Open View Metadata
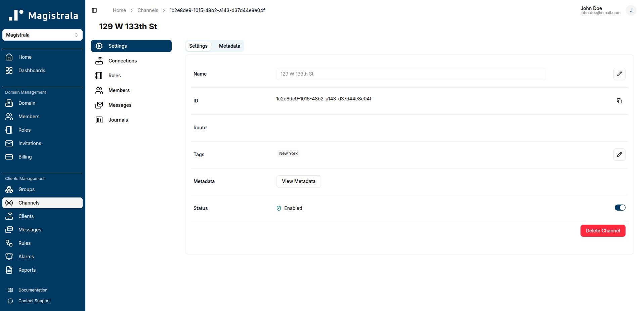The image size is (644, 311). (x=298, y=181)
